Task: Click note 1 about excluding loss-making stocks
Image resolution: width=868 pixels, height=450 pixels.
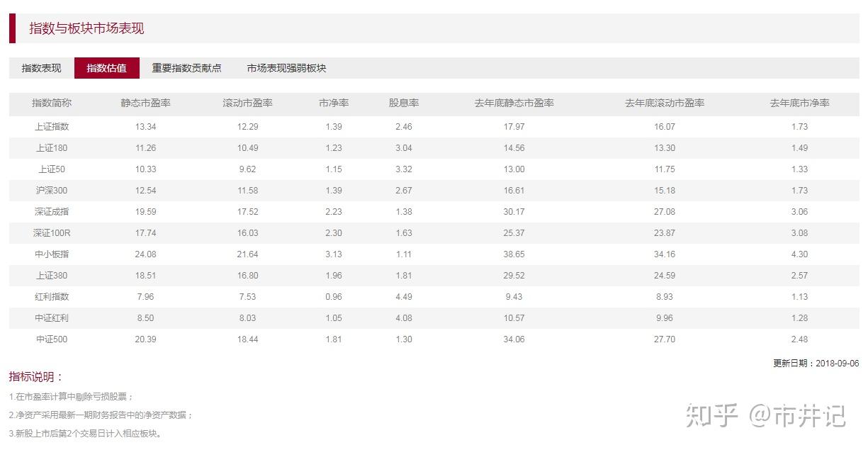Action: click(71, 397)
